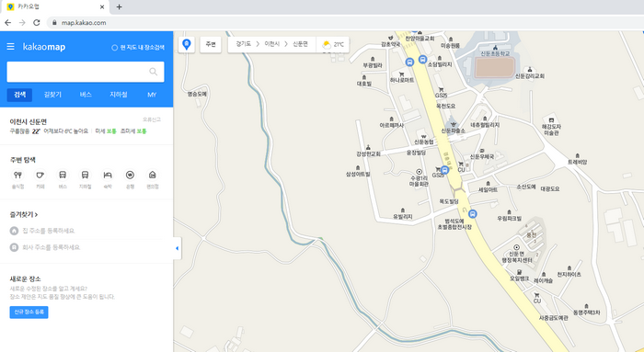Viewport: 644px width, 352px height.
Task: Select 신둔면 행정복지센터 on the map
Action: click(517, 254)
